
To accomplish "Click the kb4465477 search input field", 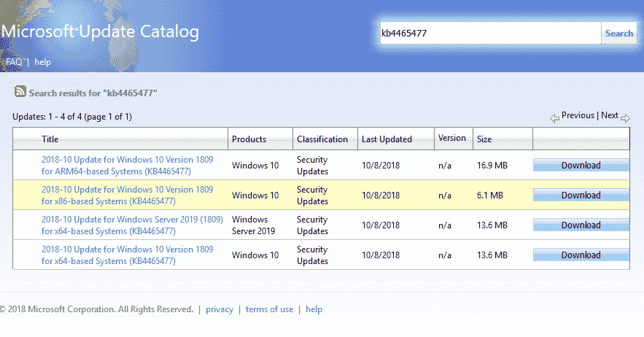I will click(490, 34).
